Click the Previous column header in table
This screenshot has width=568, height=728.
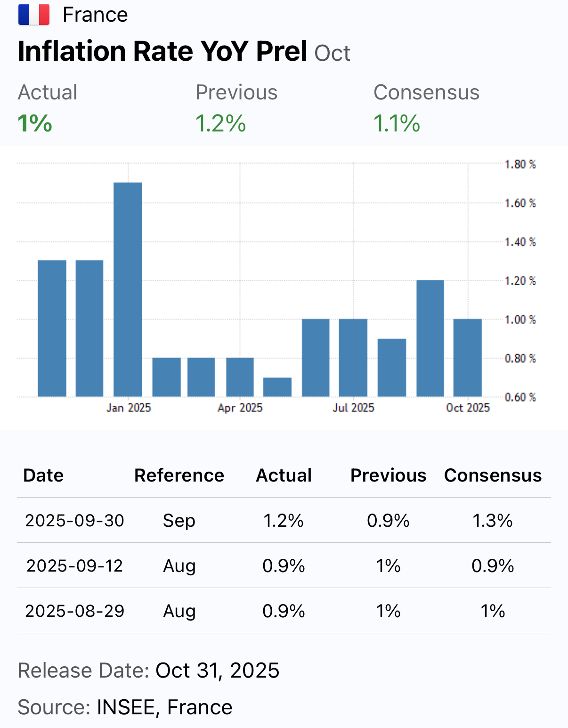click(388, 475)
